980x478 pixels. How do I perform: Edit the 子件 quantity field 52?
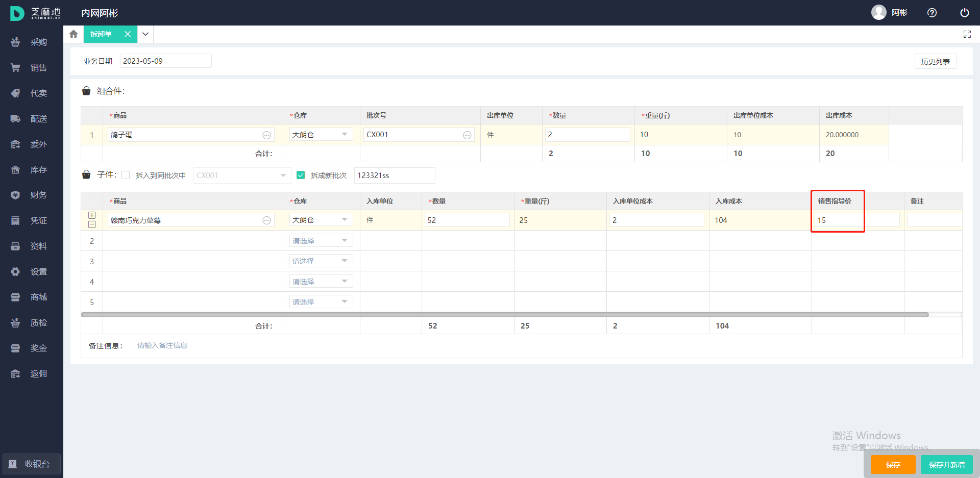click(x=467, y=220)
